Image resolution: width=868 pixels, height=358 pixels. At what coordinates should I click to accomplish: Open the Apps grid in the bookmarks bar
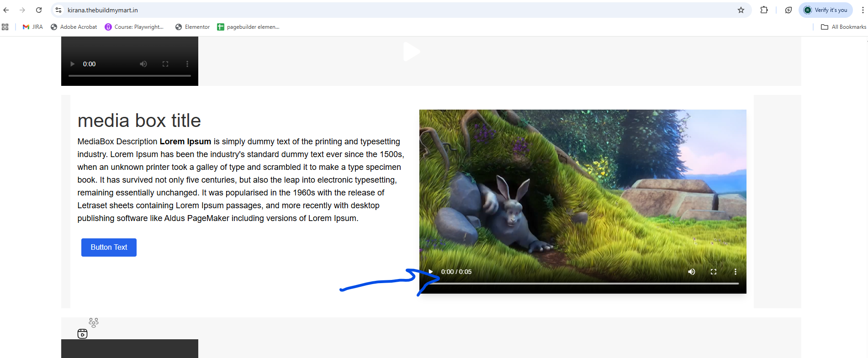(5, 27)
